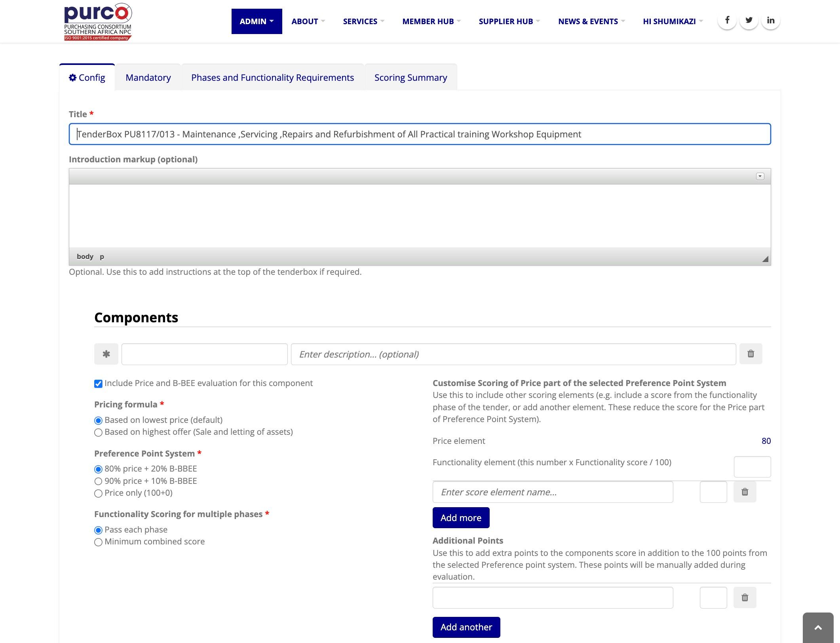Click in the Functionality element number field
The width and height of the screenshot is (840, 643).
tap(752, 466)
